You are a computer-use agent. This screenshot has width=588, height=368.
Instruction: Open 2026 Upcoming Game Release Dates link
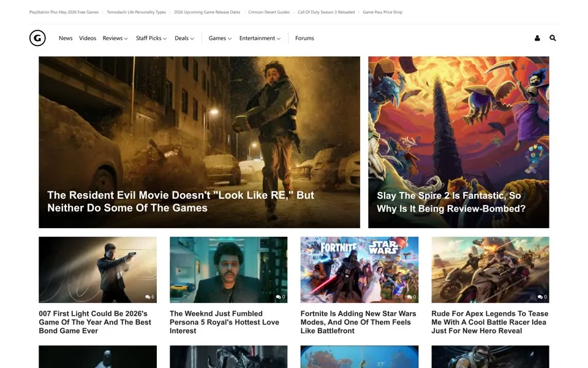(207, 12)
